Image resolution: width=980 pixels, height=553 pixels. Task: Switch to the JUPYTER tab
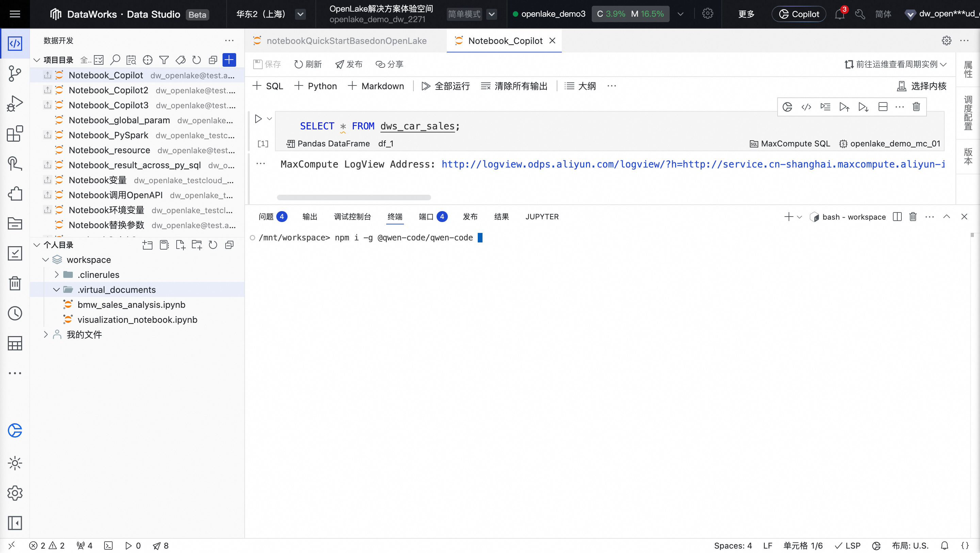click(x=542, y=217)
